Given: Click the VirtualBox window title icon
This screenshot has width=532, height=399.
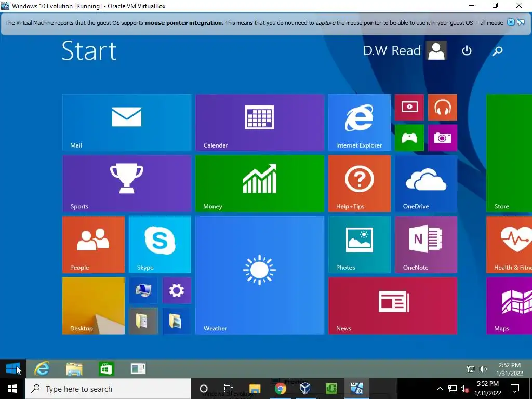Looking at the screenshot, I should coord(5,5).
